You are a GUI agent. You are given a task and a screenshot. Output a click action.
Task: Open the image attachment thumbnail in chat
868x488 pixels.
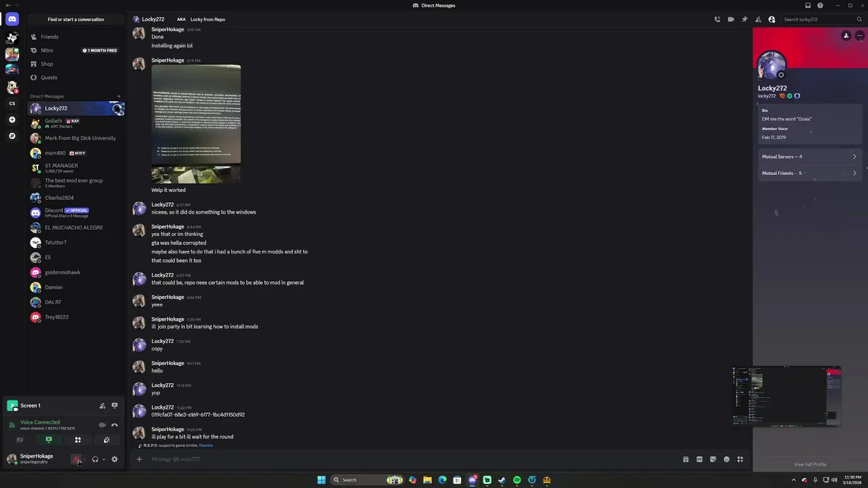196,124
